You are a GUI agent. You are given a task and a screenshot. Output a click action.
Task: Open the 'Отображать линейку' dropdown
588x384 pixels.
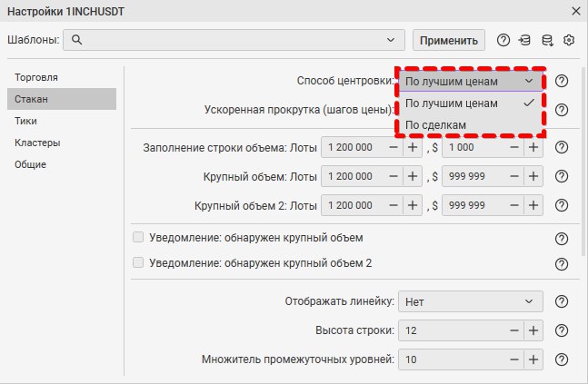pyautogui.click(x=470, y=302)
